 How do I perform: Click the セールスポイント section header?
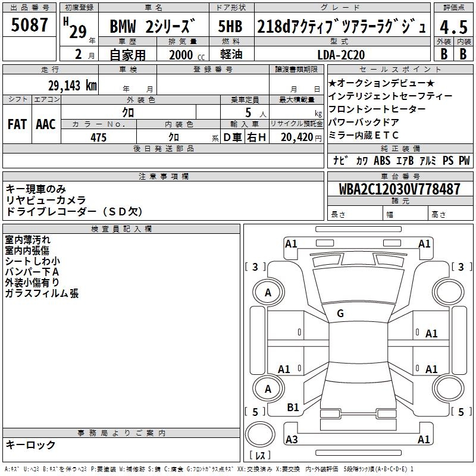point(400,70)
